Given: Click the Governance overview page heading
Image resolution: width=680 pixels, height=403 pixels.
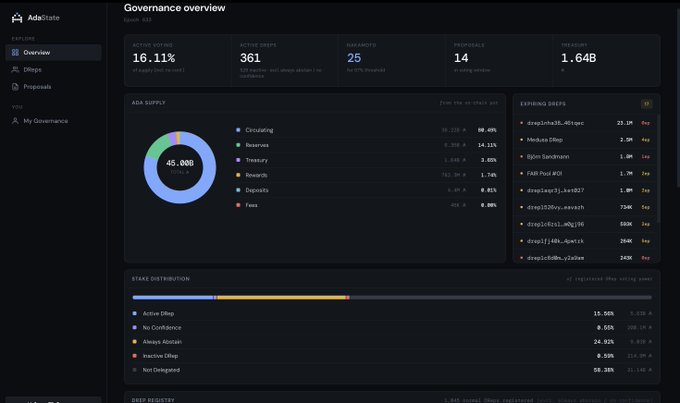Looking at the screenshot, I should [x=174, y=8].
